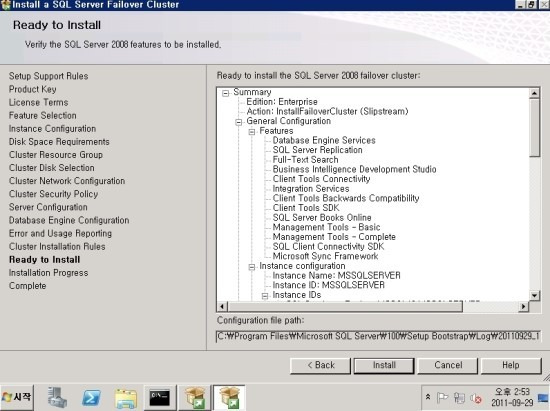Open Windows Explorer folder icon in taskbar

pos(126,398)
